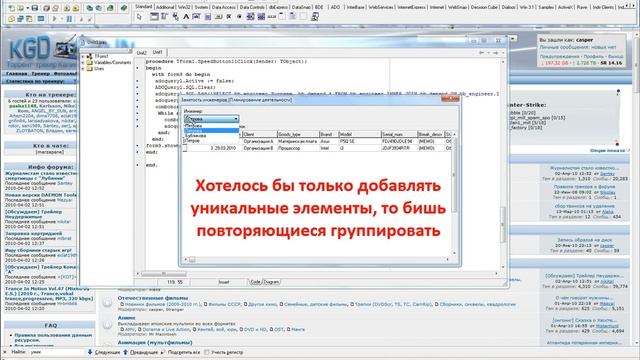Click the Pause button in the debug toolbar
This screenshot has height=360, width=640.
click(x=69, y=19)
